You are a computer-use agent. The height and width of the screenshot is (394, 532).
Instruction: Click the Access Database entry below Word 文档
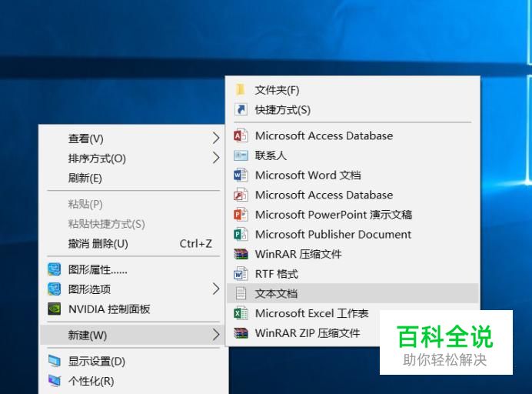coord(352,195)
